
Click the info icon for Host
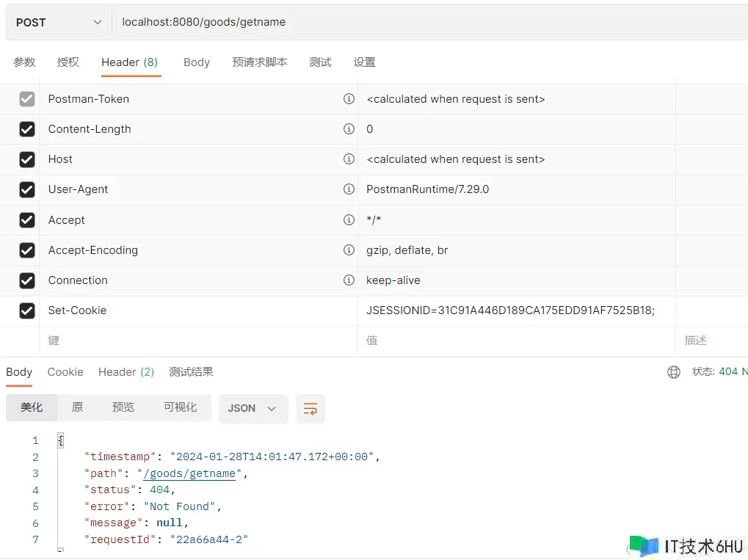pos(349,159)
